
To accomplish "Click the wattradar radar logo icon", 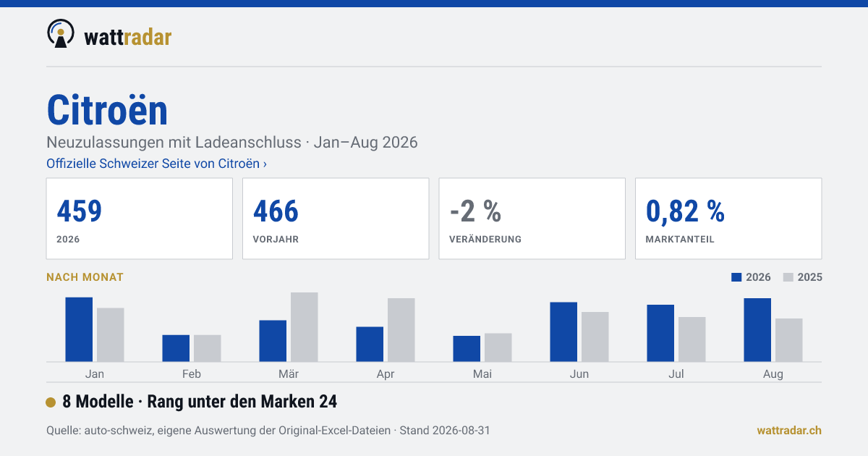I will coord(61,34).
